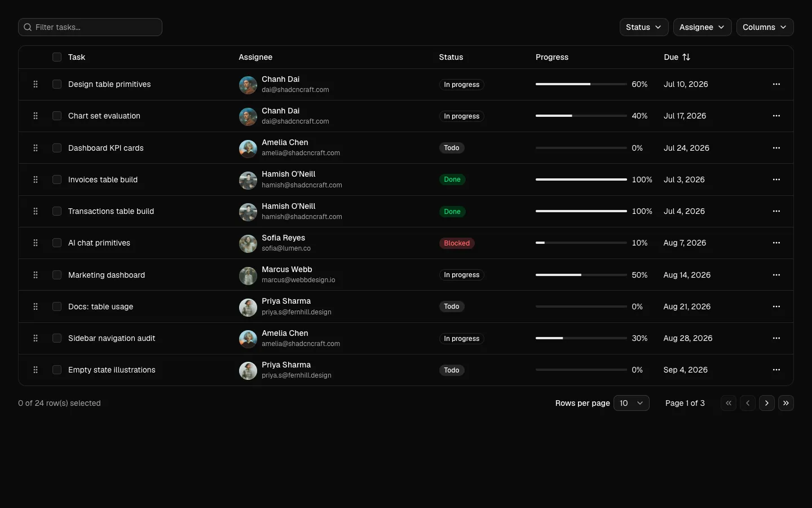812x508 pixels.
Task: Open row actions for Design table primitives
Action: pyautogui.click(x=776, y=84)
